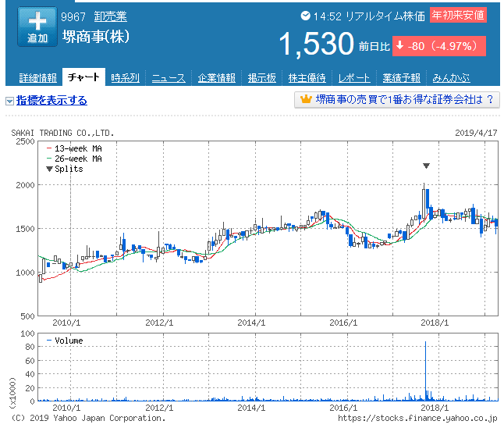Click the splits triangle marker on the chart
Image resolution: width=504 pixels, height=428 pixels.
click(426, 166)
